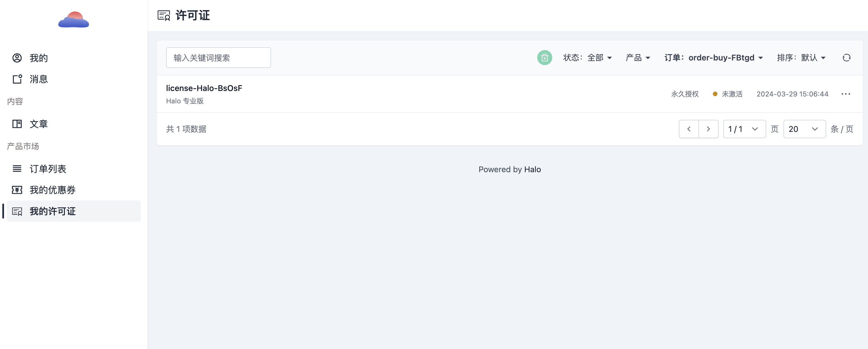Refresh the license list
Viewport: 868px width, 349px height.
point(846,58)
